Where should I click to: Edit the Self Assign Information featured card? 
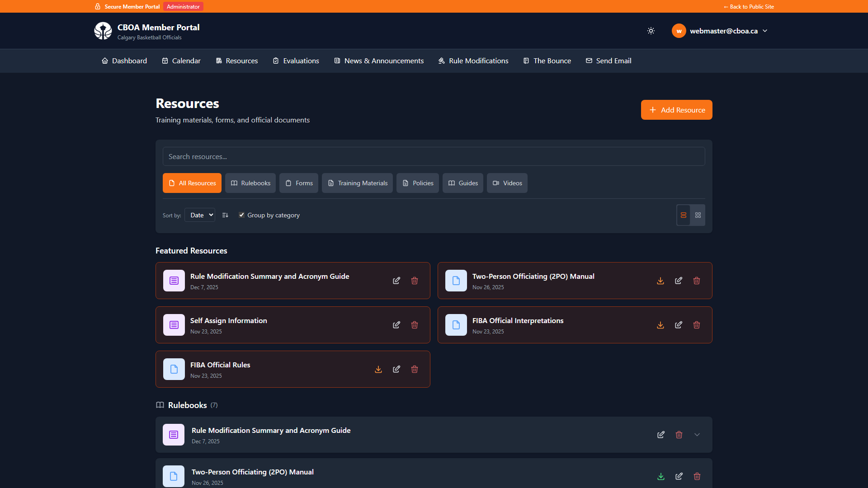point(396,325)
